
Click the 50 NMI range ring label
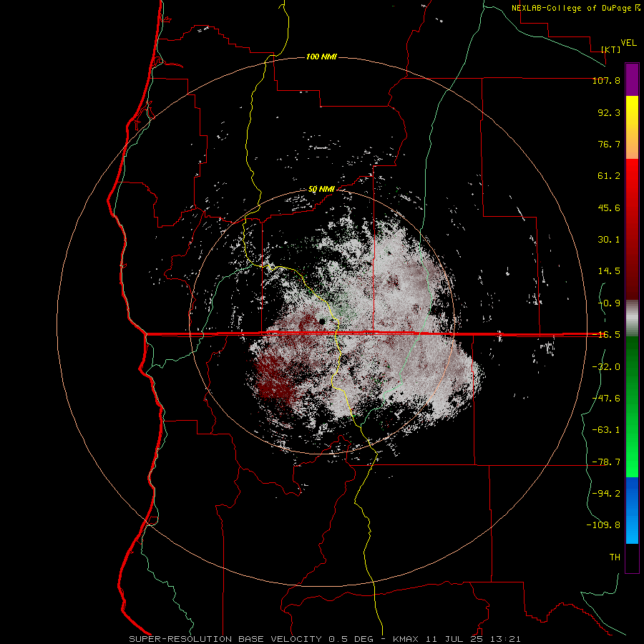321,190
